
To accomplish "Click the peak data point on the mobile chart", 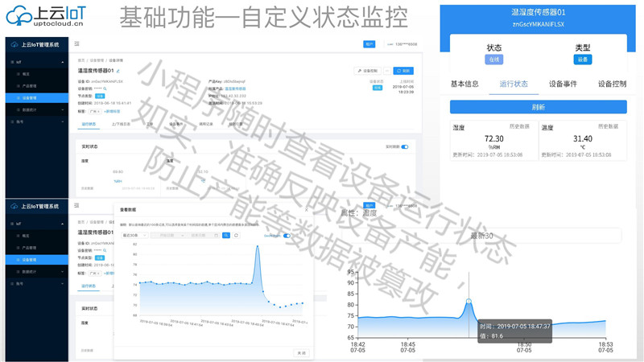I will point(469,302).
